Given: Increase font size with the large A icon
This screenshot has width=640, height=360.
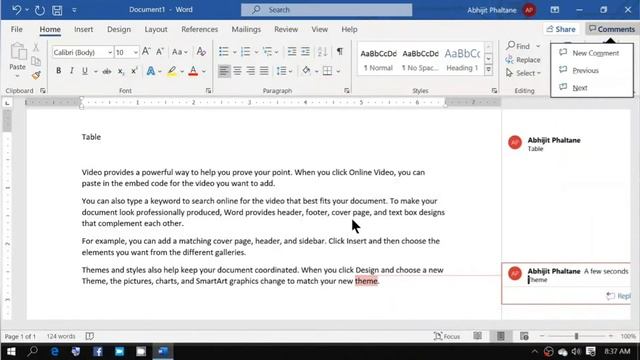Looking at the screenshot, I should (x=146, y=51).
